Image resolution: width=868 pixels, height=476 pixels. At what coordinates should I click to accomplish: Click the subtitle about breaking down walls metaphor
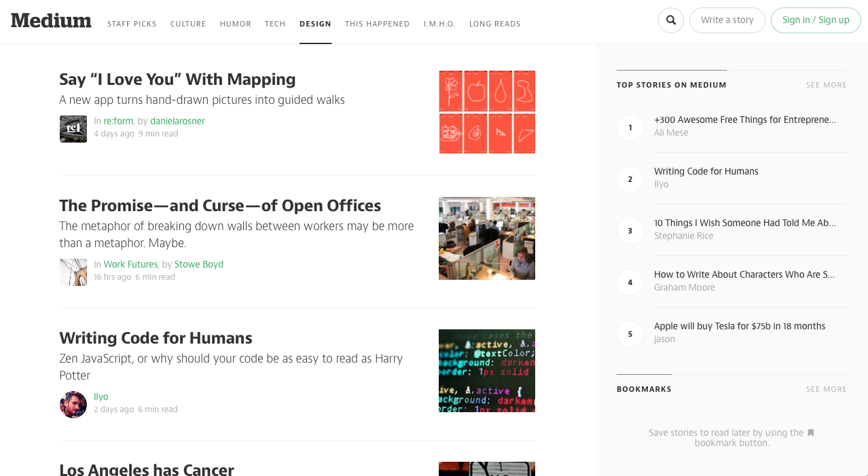click(x=236, y=235)
